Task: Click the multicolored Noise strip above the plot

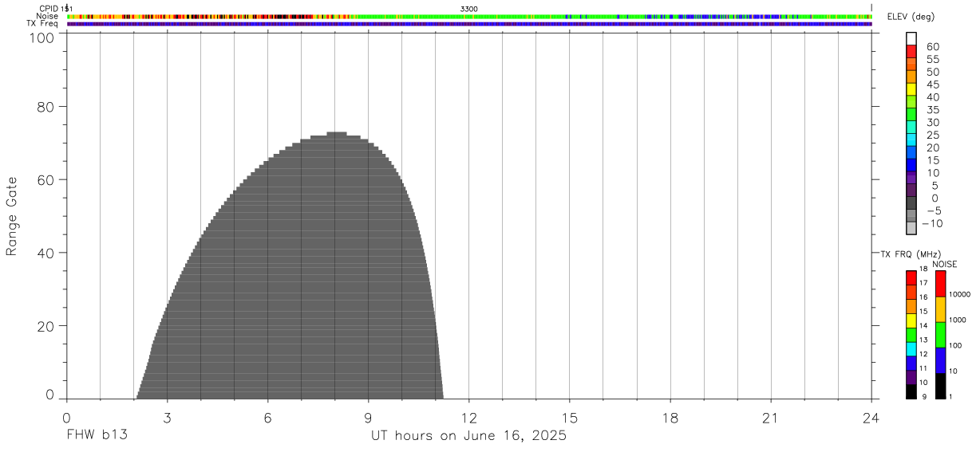Action: (469, 16)
